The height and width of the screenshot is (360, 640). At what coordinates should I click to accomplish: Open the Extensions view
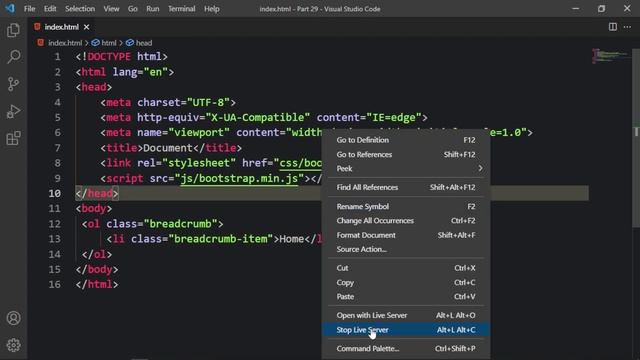(x=13, y=138)
